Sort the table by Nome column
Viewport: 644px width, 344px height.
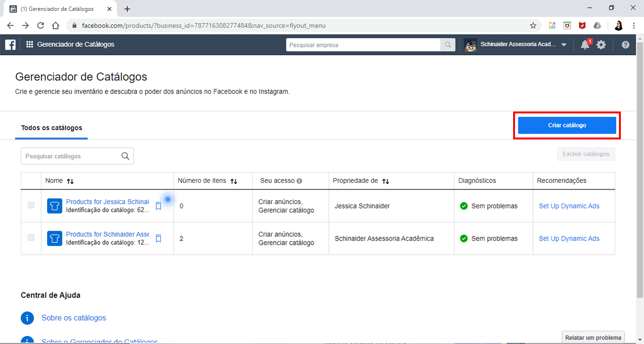[x=70, y=181]
